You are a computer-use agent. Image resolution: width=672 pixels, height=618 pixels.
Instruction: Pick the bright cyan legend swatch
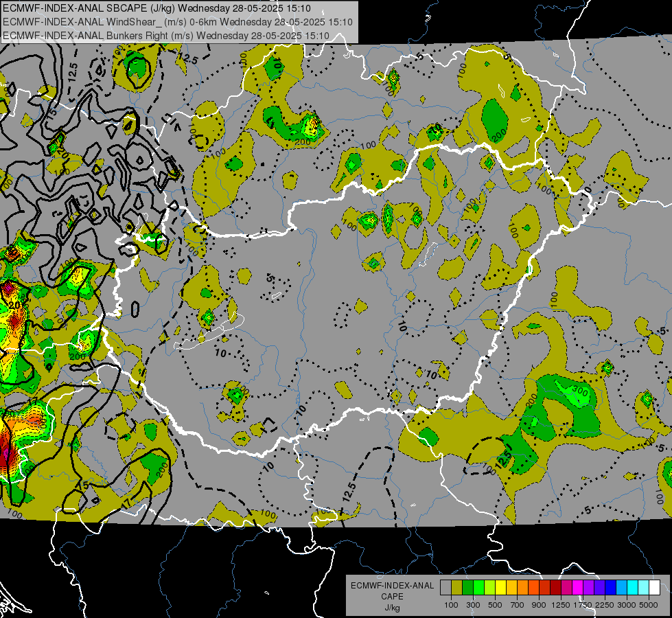tap(633, 588)
